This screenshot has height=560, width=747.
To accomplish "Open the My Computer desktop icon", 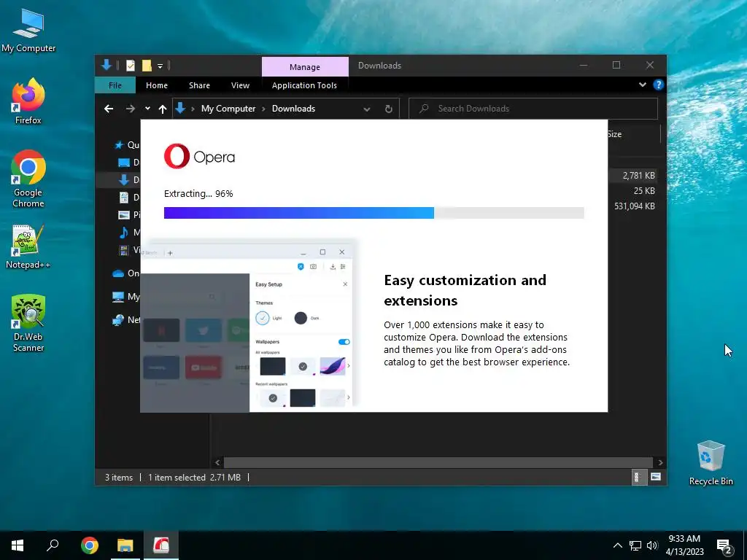I will tap(28, 31).
